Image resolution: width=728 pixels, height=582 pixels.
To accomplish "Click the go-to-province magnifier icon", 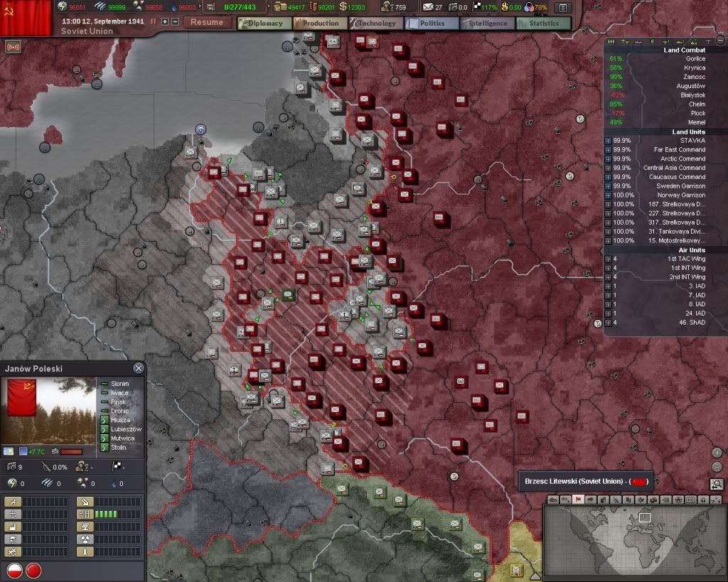I will (717, 485).
